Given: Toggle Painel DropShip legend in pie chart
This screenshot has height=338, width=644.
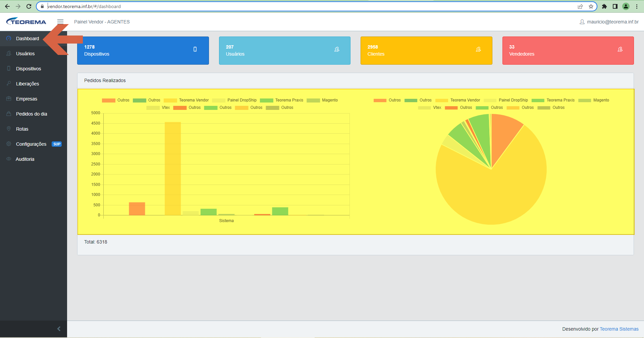Looking at the screenshot, I should [506, 100].
